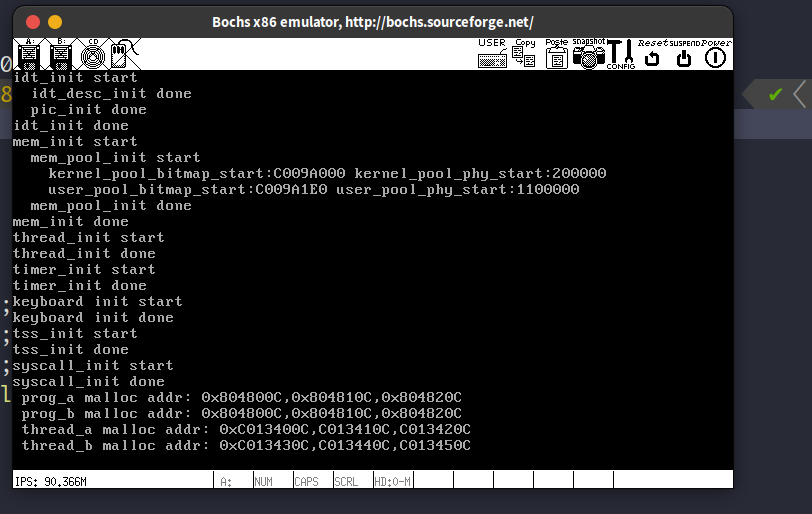812x514 pixels.
Task: Click the 'thread_init start' line
Action: pyautogui.click(x=89, y=238)
